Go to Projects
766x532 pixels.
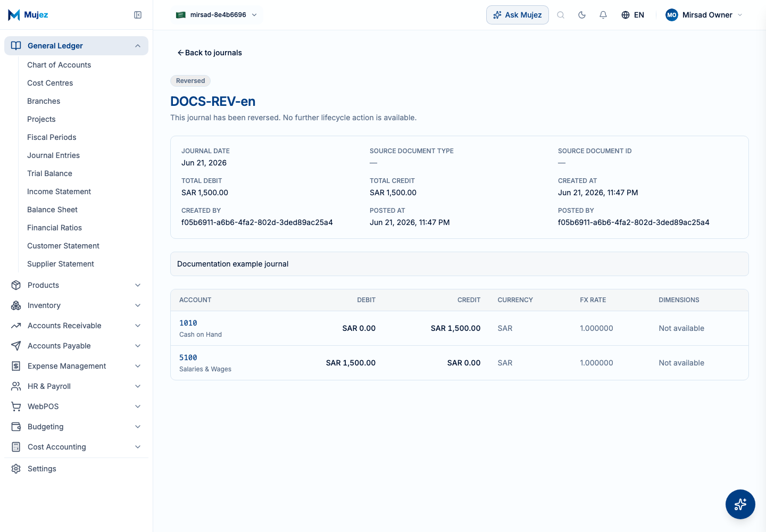(x=41, y=119)
